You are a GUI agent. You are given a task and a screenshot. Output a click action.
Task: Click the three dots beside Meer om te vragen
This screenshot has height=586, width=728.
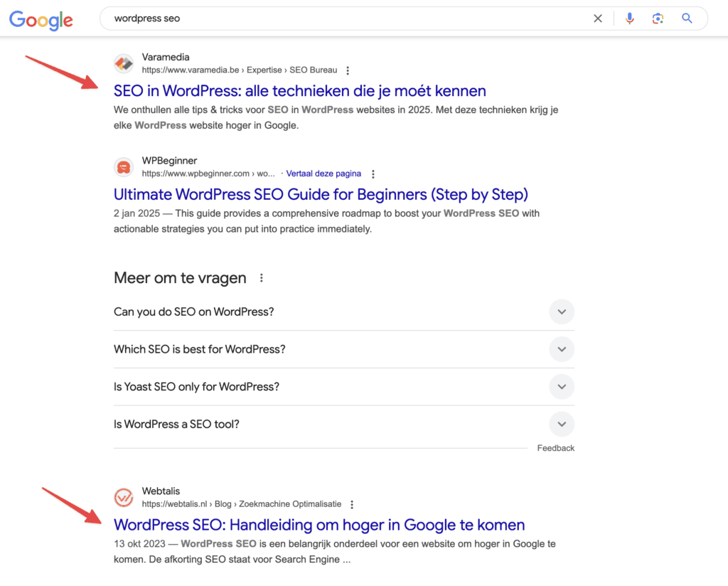pyautogui.click(x=262, y=278)
